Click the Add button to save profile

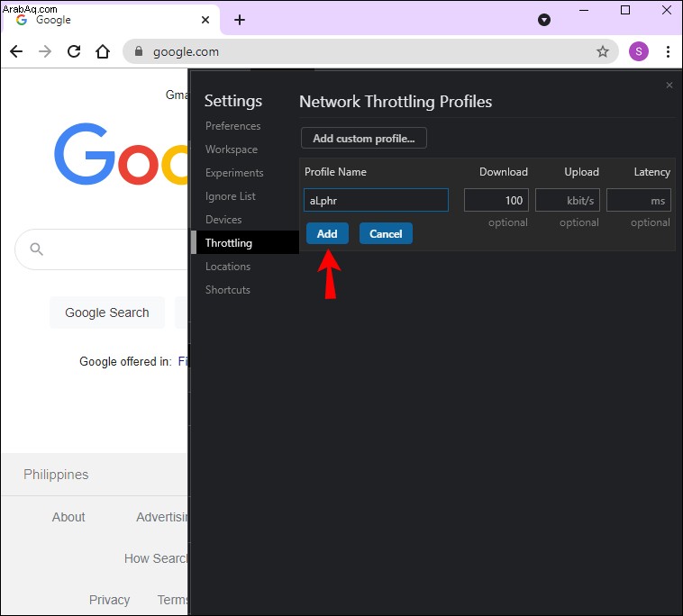327,233
